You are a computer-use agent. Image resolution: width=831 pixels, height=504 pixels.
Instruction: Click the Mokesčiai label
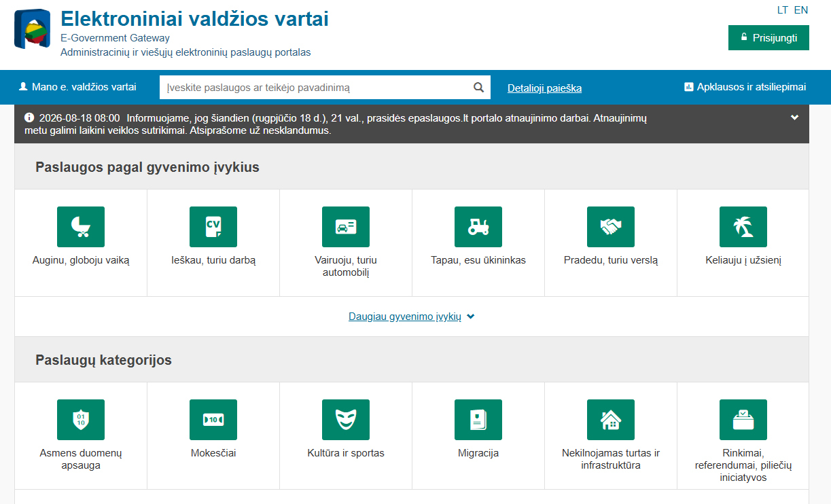[x=213, y=453]
